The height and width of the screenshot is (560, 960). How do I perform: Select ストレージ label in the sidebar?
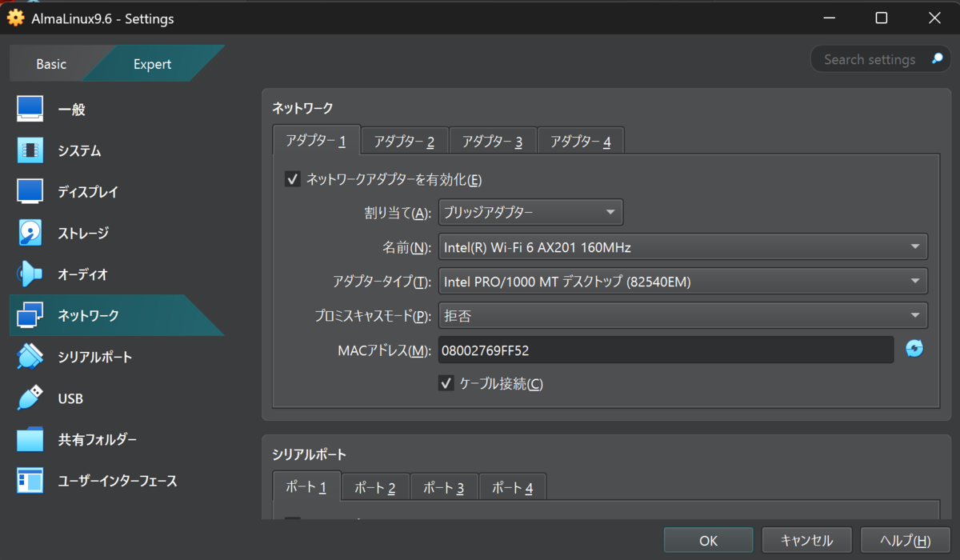tap(83, 234)
